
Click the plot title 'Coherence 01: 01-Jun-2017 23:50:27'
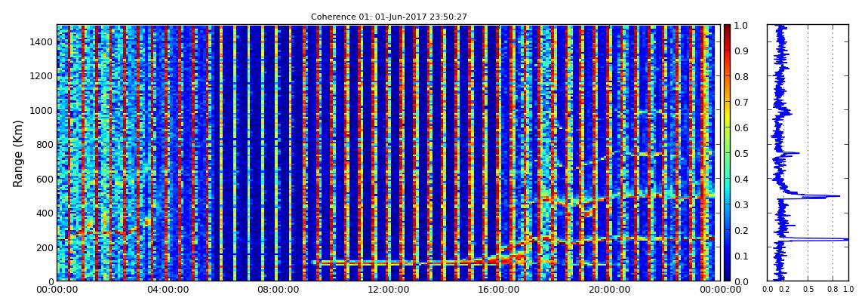(x=389, y=17)
